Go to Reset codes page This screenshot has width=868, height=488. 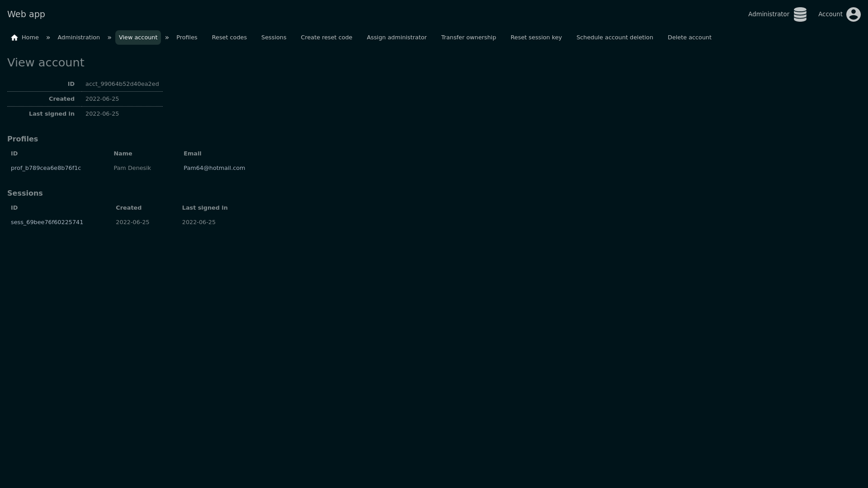229,38
